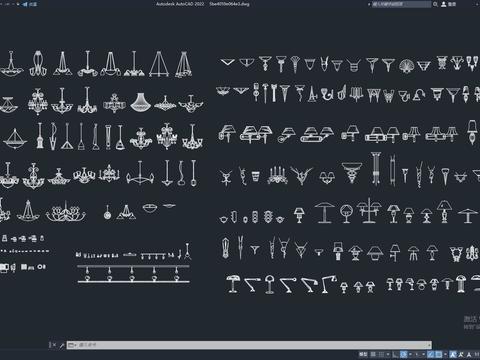Image resolution: width=480 pixels, height=360 pixels.
Task: Toggle model space button in status bar
Action: click(x=363, y=354)
